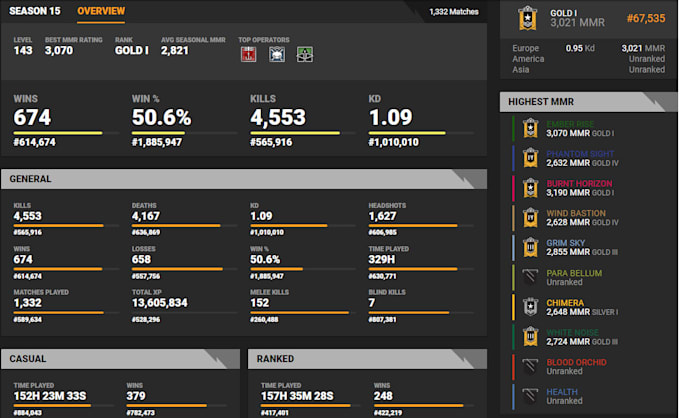This screenshot has width=680, height=418.
Task: Click the White Noise rank badge
Action: point(530,337)
